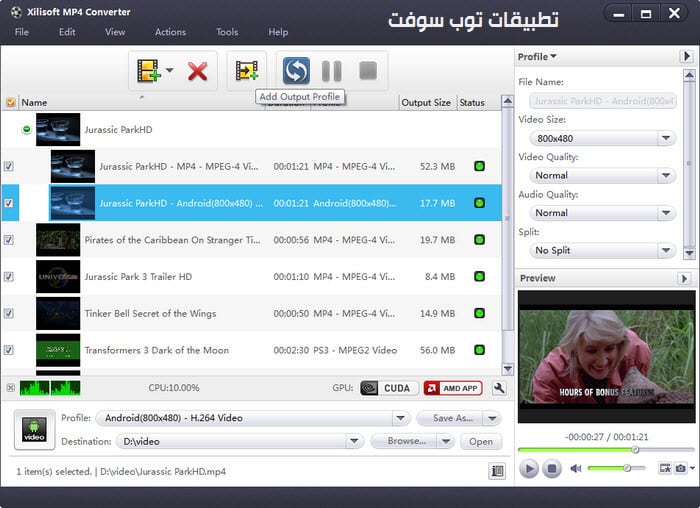
Task: Click the NVIDIA CUDA button
Action: click(389, 388)
